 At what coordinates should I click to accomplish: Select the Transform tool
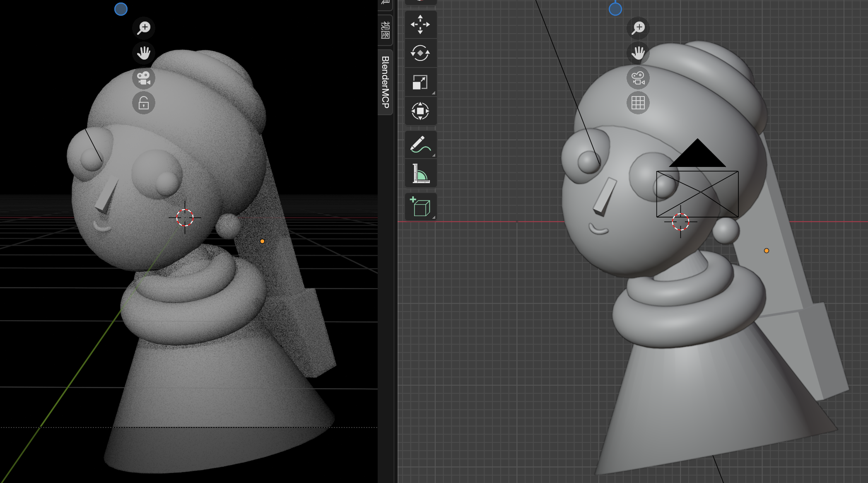point(420,111)
